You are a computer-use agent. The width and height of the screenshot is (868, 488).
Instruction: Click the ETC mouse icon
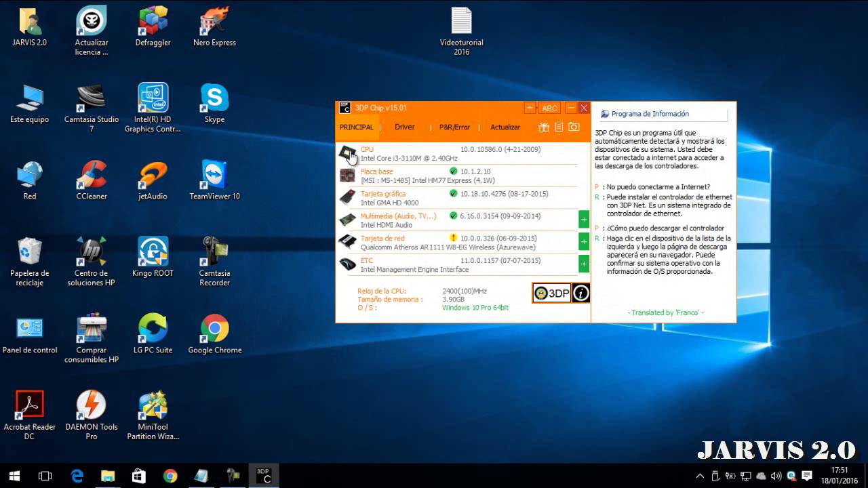[x=347, y=264]
